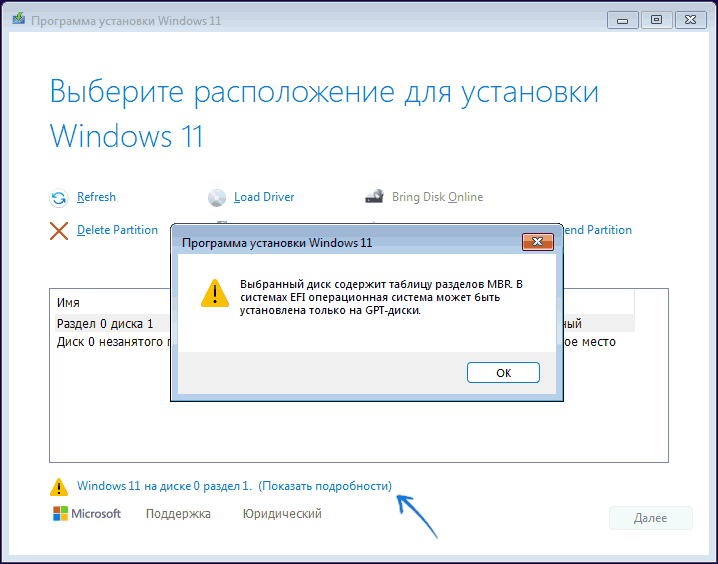Image resolution: width=718 pixels, height=564 pixels.
Task: Click the Bring Disk Online label
Action: [x=437, y=197]
